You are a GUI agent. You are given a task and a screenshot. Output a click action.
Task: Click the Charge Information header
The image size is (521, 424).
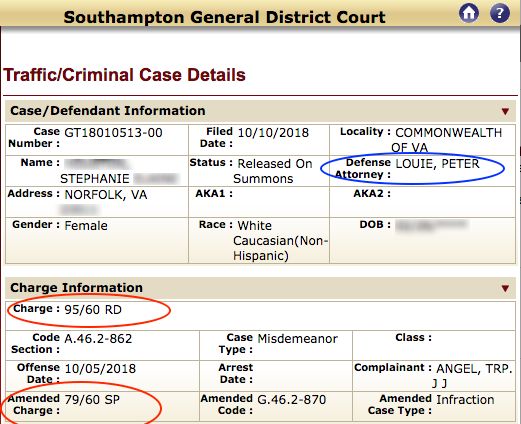tap(76, 288)
